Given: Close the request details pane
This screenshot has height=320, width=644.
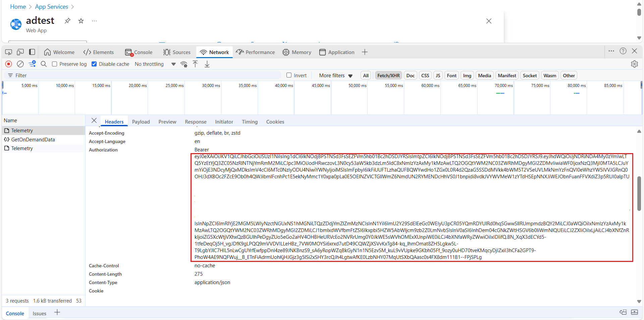Looking at the screenshot, I should (x=94, y=120).
